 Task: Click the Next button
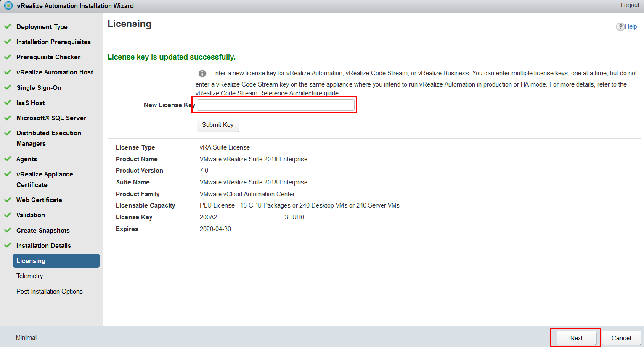pos(576,338)
